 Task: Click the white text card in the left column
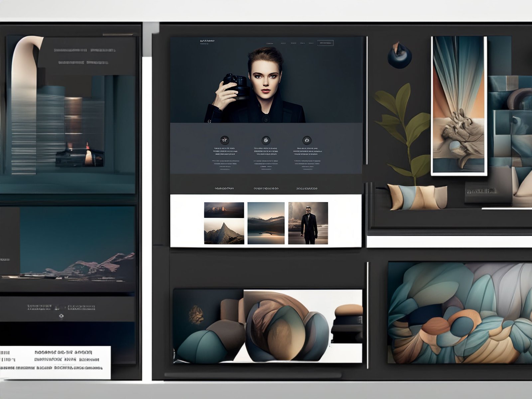point(55,362)
